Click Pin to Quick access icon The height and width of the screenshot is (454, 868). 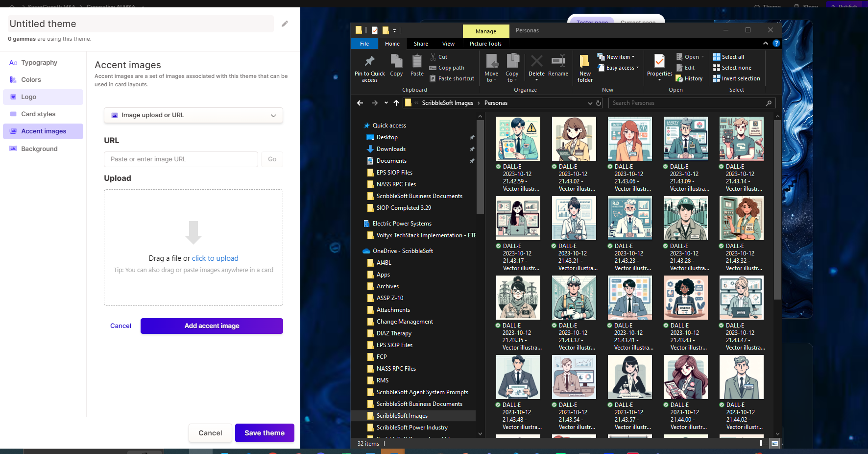pyautogui.click(x=370, y=68)
